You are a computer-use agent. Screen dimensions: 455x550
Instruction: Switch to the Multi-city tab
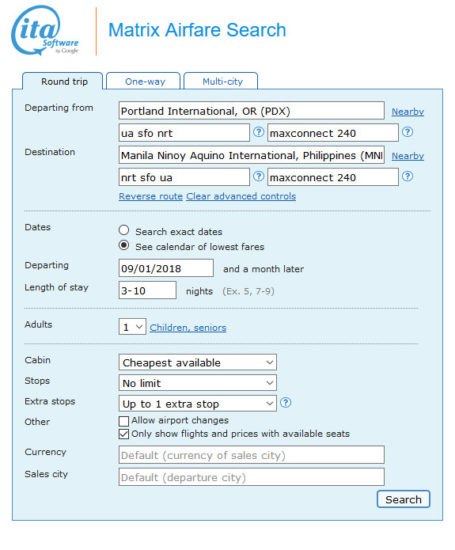pyautogui.click(x=221, y=81)
